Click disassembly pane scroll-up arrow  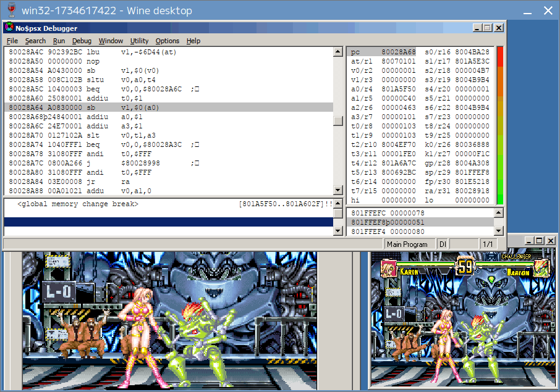point(338,52)
